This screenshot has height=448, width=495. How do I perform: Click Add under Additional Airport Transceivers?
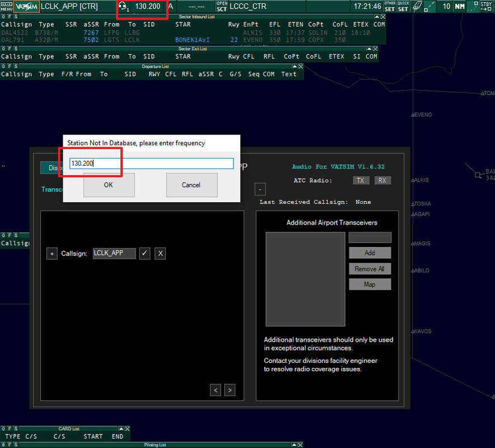370,253
